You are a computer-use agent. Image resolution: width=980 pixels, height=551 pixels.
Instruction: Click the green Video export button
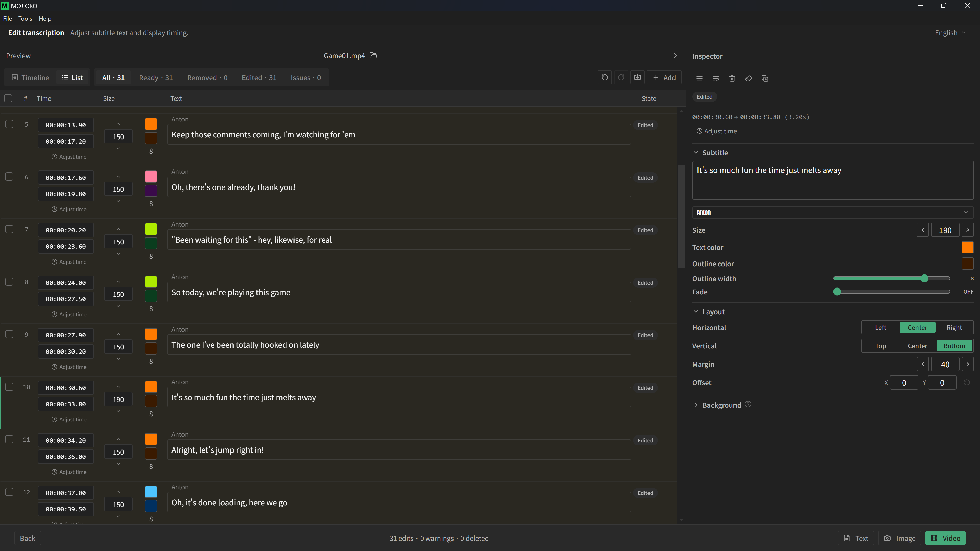[946, 539]
